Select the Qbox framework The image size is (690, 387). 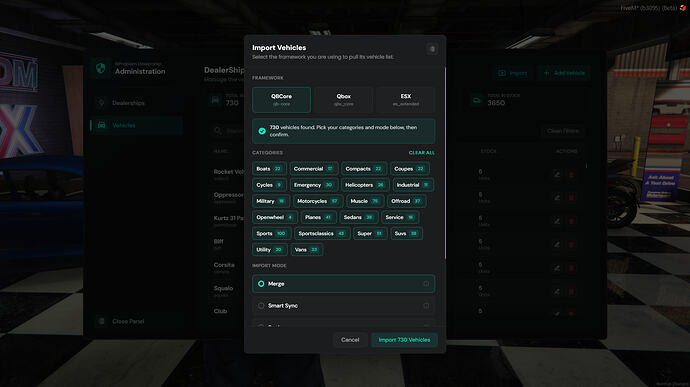(x=344, y=100)
